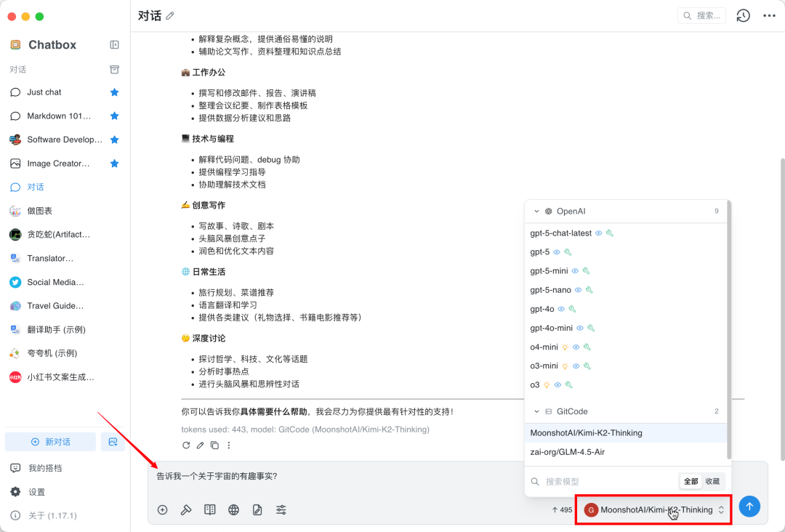Viewport: 785px width, 532px height.
Task: Open the 小红书文案生成 conversation
Action: coord(65,377)
